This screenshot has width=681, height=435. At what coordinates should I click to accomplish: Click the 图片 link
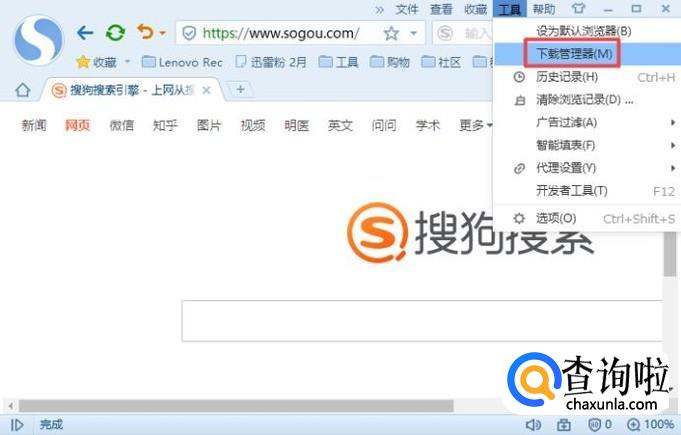(209, 125)
